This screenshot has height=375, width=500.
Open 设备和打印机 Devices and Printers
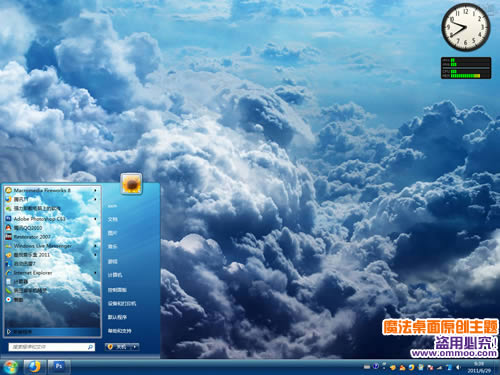coord(122,304)
